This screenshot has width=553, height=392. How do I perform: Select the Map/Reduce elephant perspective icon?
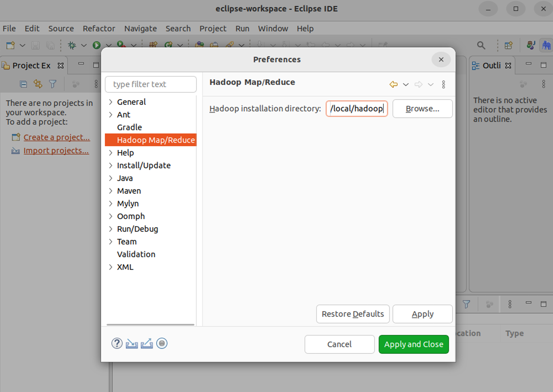[x=546, y=45]
